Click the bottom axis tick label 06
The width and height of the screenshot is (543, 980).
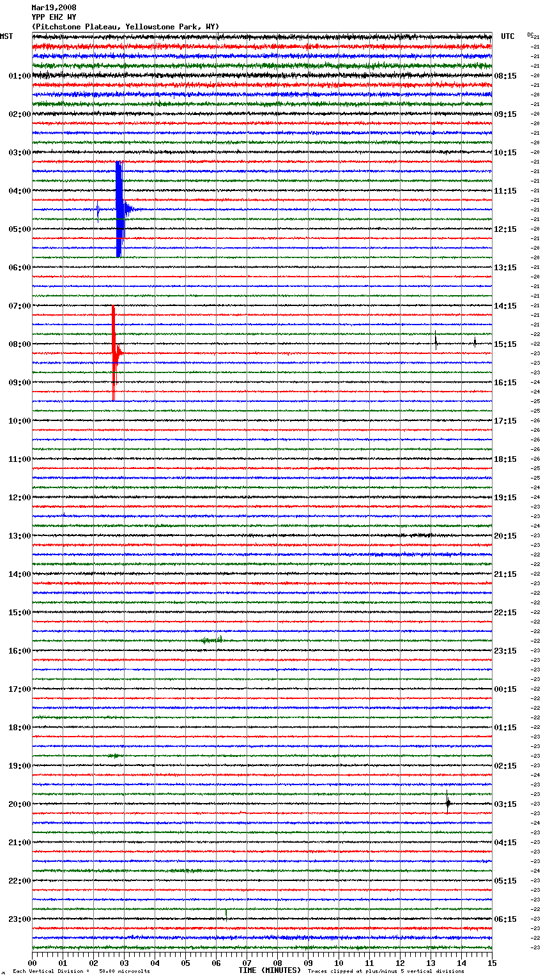(x=216, y=963)
